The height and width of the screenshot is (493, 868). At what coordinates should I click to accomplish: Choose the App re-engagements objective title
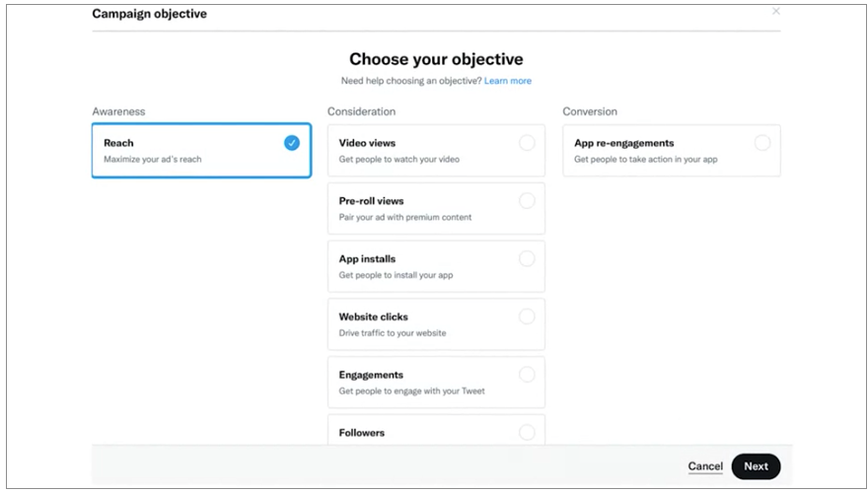[623, 143]
